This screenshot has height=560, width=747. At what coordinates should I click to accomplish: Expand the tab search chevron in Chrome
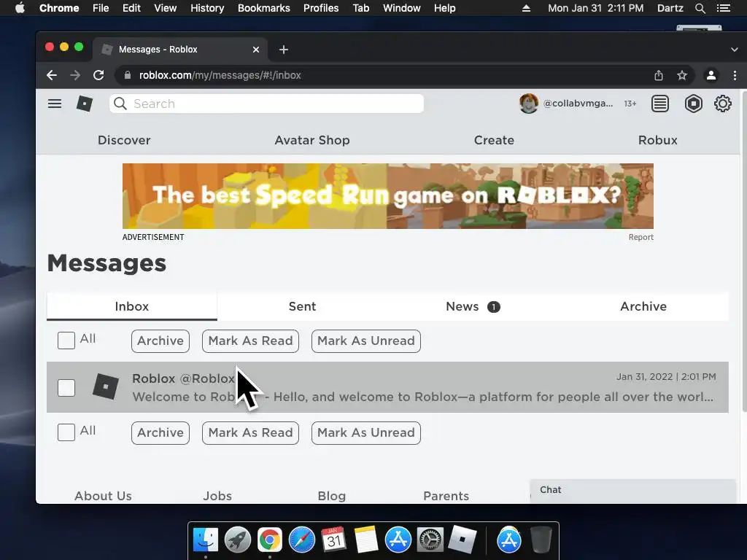(734, 50)
